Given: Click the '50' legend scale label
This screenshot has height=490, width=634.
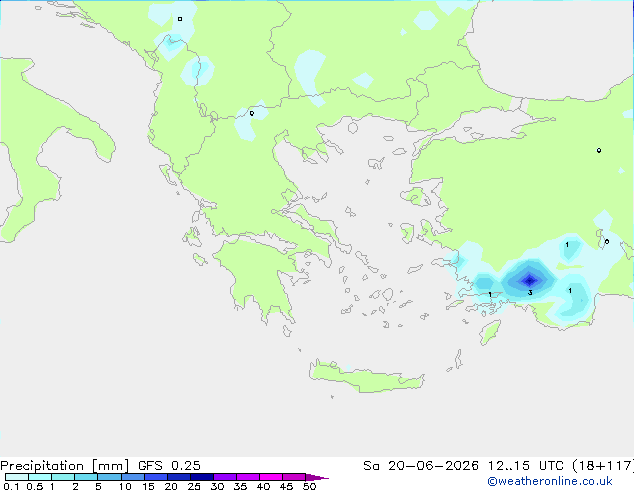Looking at the screenshot, I should 310,486.
